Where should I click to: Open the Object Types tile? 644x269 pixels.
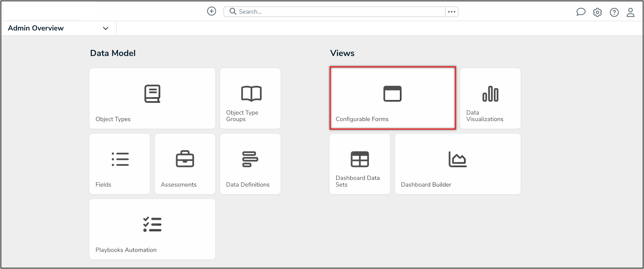[152, 98]
